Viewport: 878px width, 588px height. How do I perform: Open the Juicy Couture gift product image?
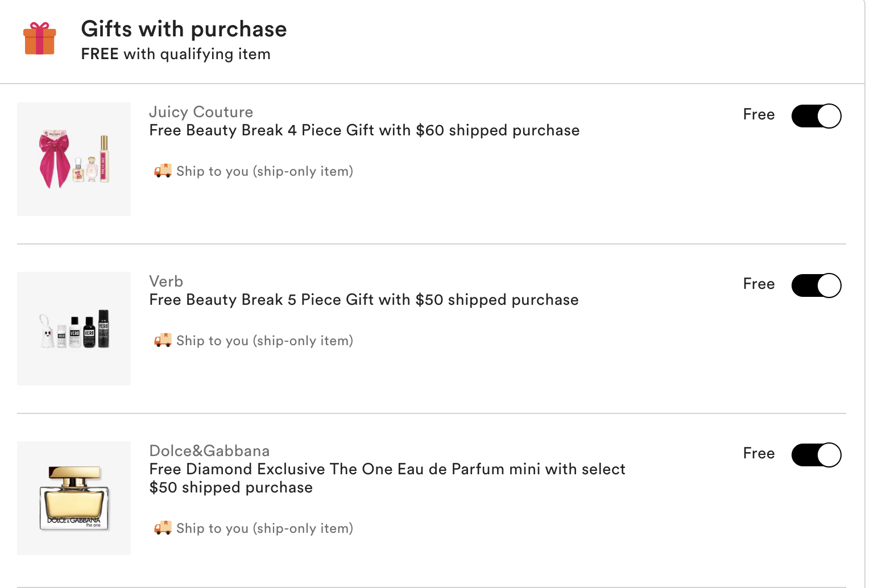pyautogui.click(x=74, y=159)
